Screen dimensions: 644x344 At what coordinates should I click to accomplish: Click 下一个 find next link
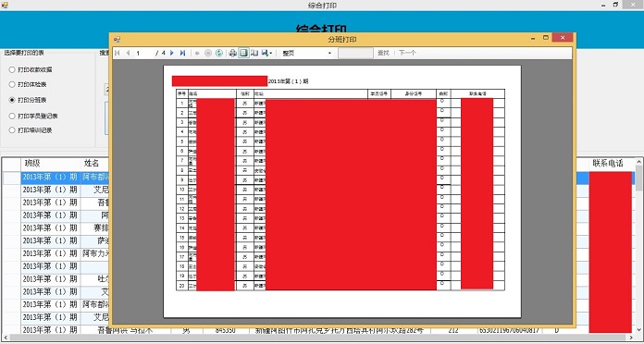[407, 53]
